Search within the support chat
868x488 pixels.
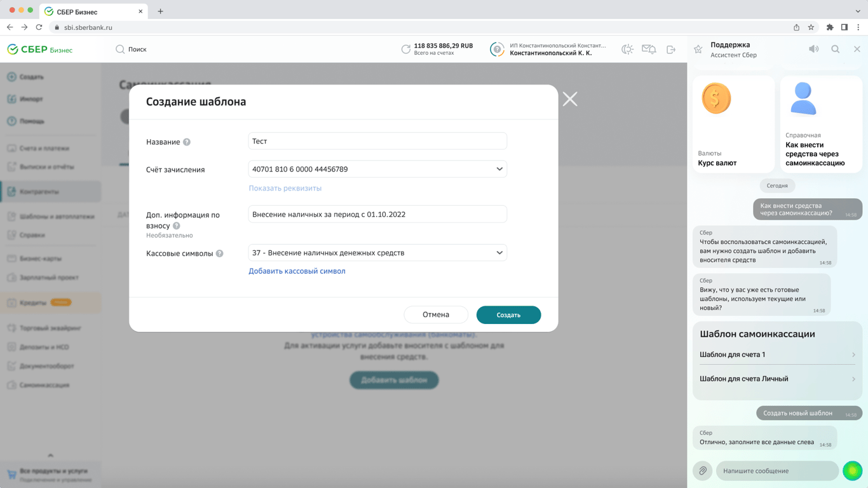(836, 49)
